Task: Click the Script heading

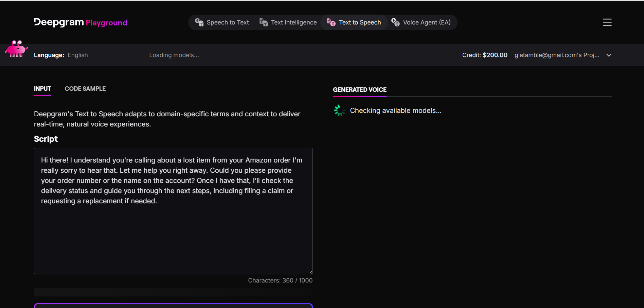Action: click(x=46, y=139)
